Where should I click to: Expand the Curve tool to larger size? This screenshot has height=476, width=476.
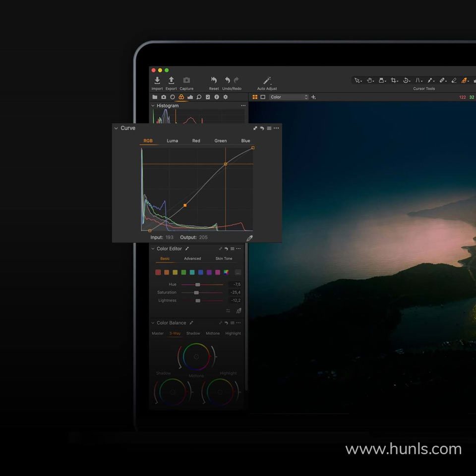255,128
